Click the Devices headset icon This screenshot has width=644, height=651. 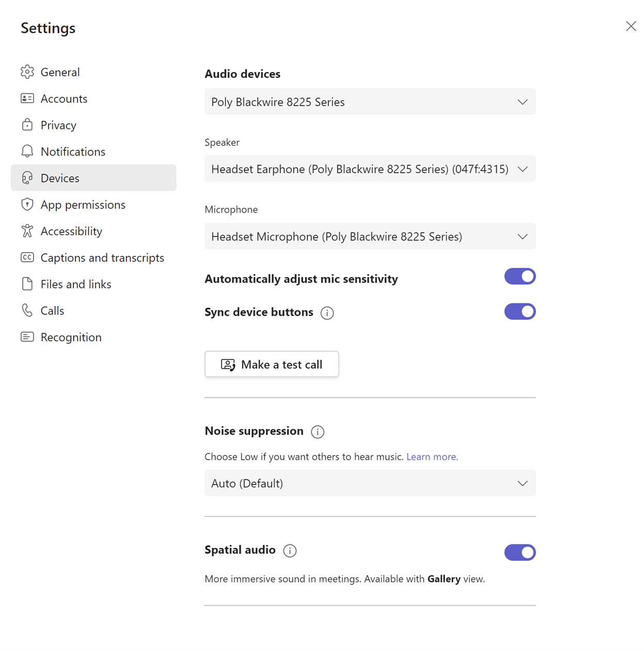point(27,178)
